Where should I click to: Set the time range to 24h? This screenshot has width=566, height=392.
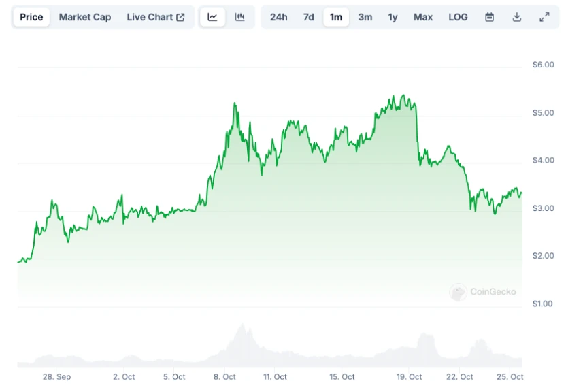[x=278, y=17]
